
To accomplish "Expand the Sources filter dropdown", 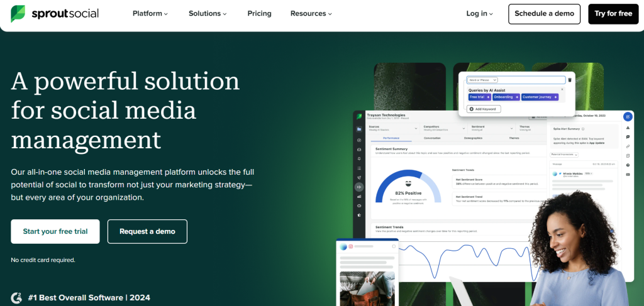I will [392, 128].
